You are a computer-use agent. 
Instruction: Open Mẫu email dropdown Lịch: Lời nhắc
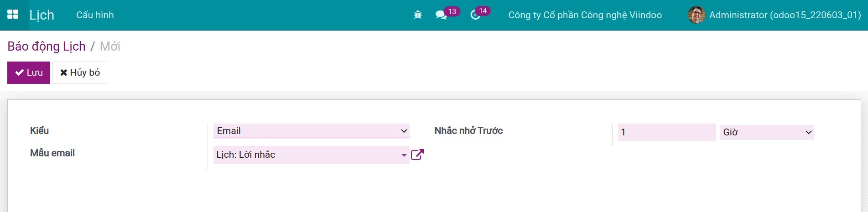coord(312,155)
